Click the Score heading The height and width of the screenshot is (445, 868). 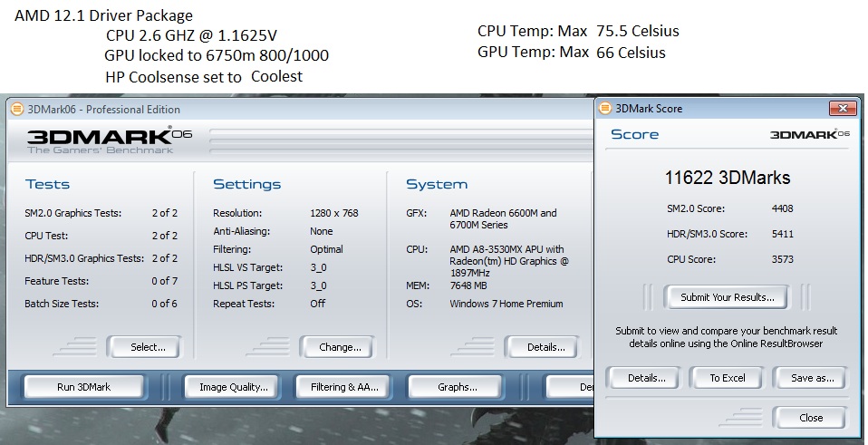(x=634, y=134)
